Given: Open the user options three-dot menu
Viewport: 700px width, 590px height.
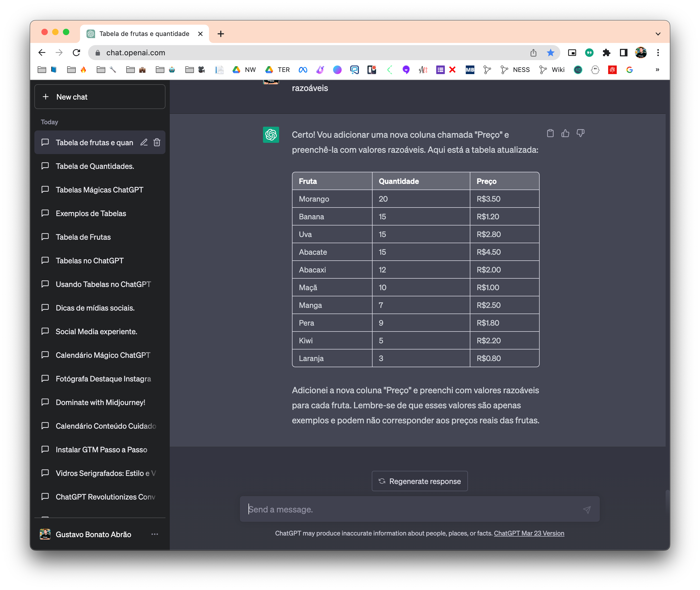Looking at the screenshot, I should (155, 534).
